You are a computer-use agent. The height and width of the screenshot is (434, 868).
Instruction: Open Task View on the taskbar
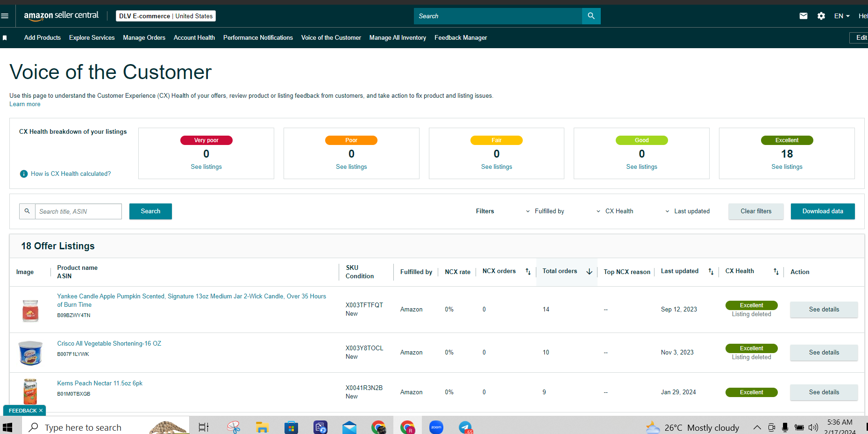click(x=204, y=427)
